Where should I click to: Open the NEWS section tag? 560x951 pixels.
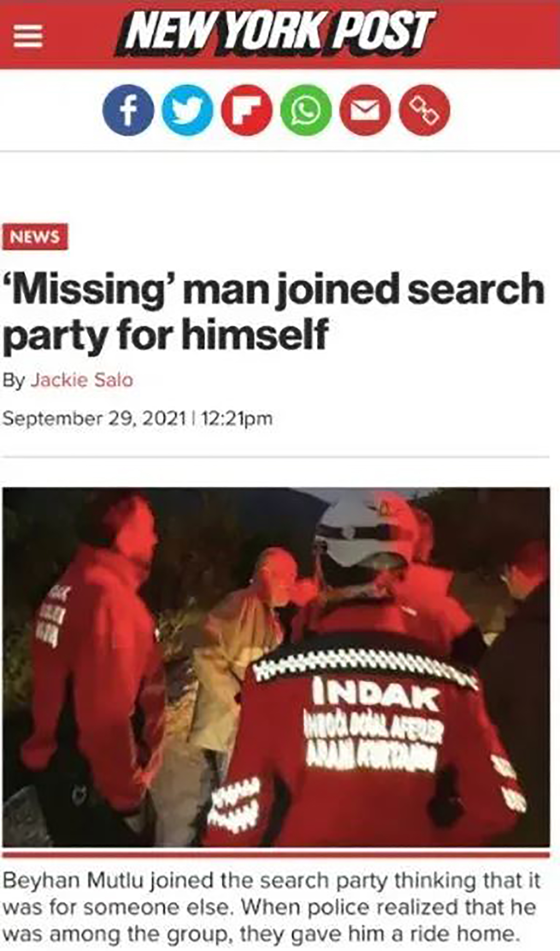tap(35, 237)
